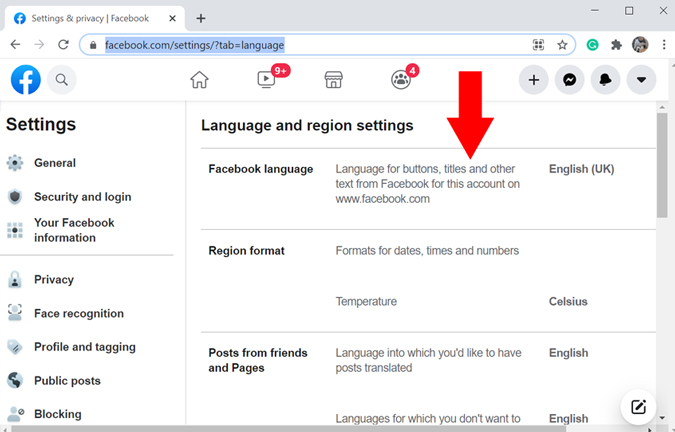Go to the Home feed icon
Viewport: 675px width, 432px height.
point(199,80)
